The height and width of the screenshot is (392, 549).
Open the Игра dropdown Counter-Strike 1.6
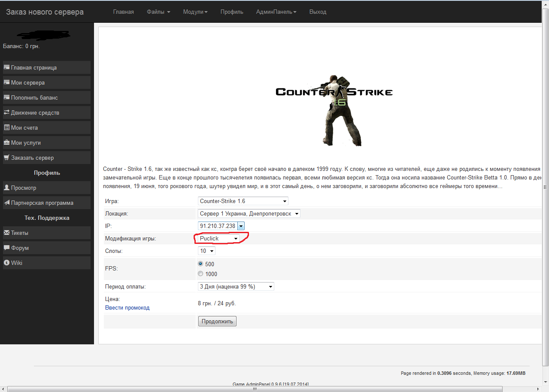pos(243,201)
